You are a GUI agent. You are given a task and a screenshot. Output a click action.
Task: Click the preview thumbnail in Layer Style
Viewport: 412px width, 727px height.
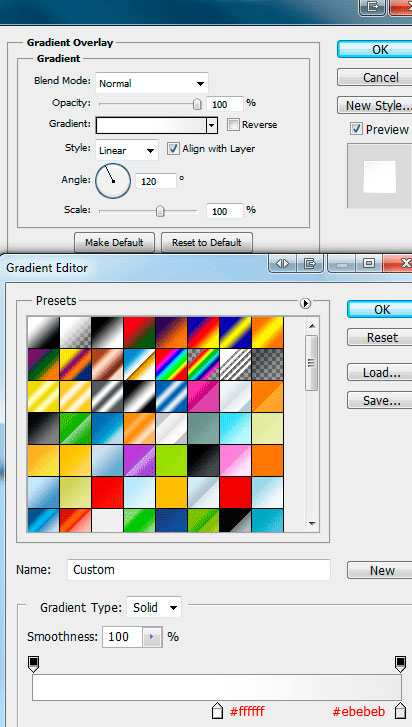point(379,176)
